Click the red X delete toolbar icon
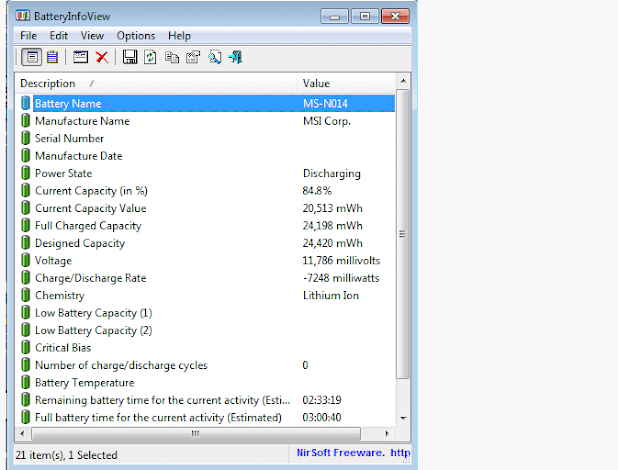 (x=102, y=58)
